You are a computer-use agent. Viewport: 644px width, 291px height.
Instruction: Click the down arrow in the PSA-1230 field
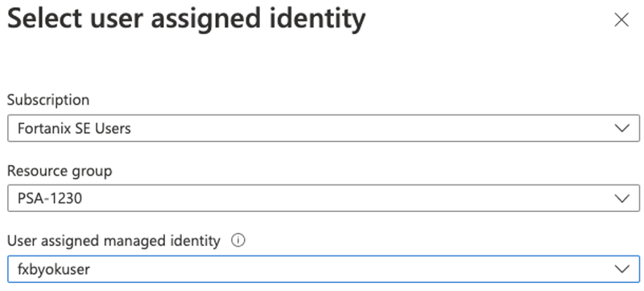[x=622, y=198]
